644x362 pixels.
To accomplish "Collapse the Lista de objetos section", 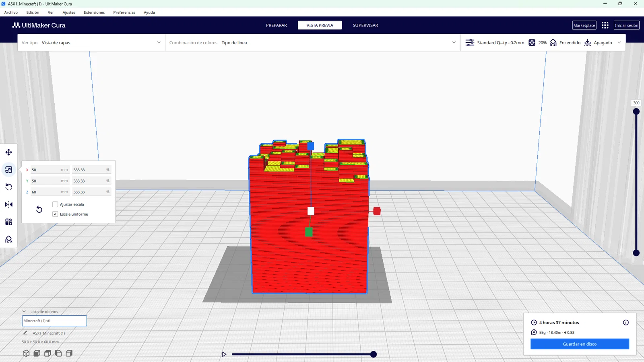I will point(24,311).
